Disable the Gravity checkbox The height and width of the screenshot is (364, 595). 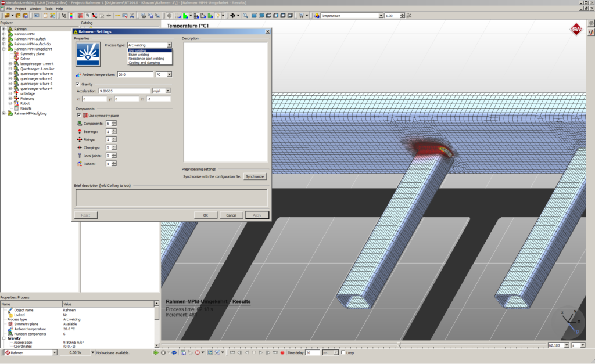[78, 84]
